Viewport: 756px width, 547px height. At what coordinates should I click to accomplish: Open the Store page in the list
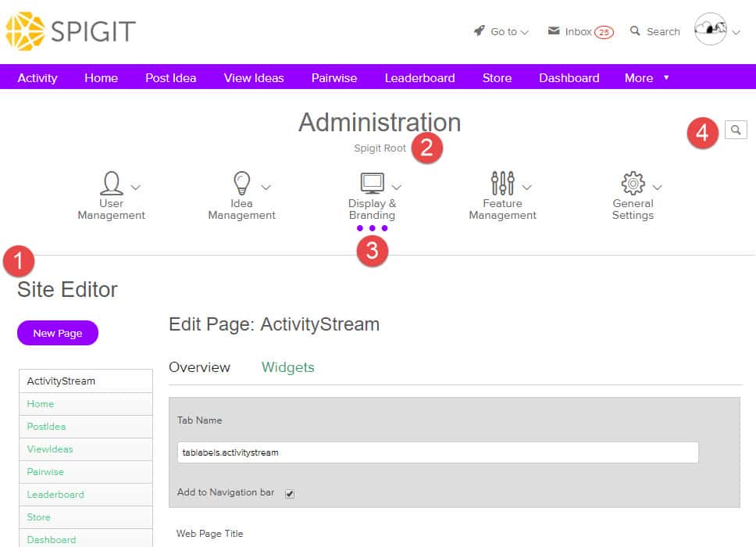click(x=86, y=517)
